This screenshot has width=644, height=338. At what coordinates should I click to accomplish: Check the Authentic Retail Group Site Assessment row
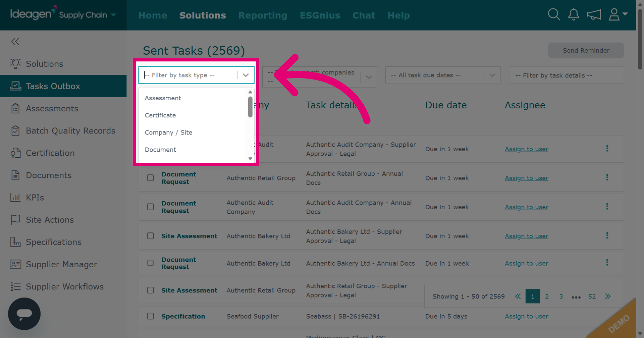coord(151,290)
